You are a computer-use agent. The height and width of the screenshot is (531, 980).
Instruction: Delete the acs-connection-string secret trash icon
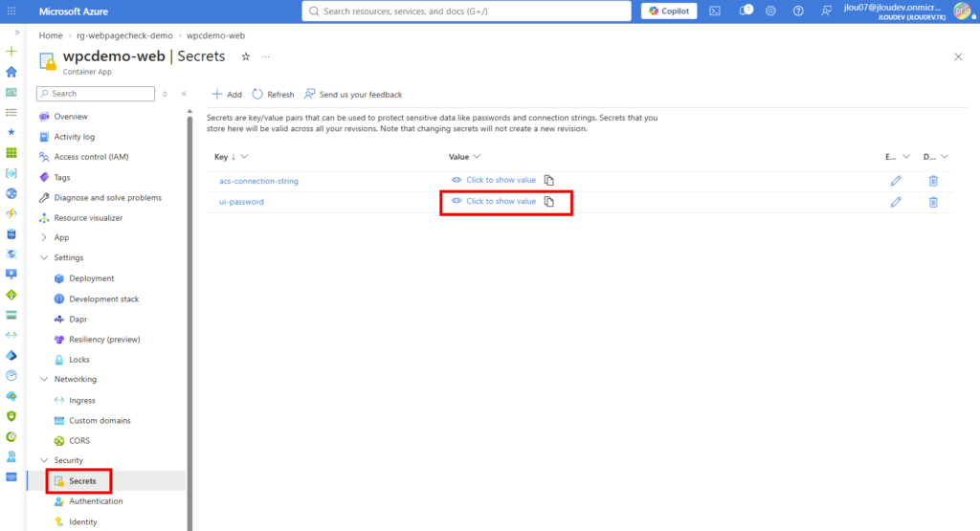pyautogui.click(x=933, y=181)
